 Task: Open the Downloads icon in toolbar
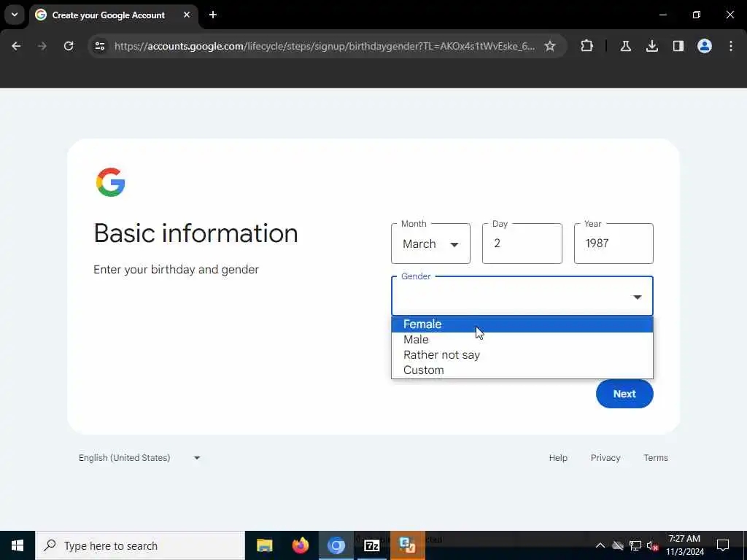point(652,46)
